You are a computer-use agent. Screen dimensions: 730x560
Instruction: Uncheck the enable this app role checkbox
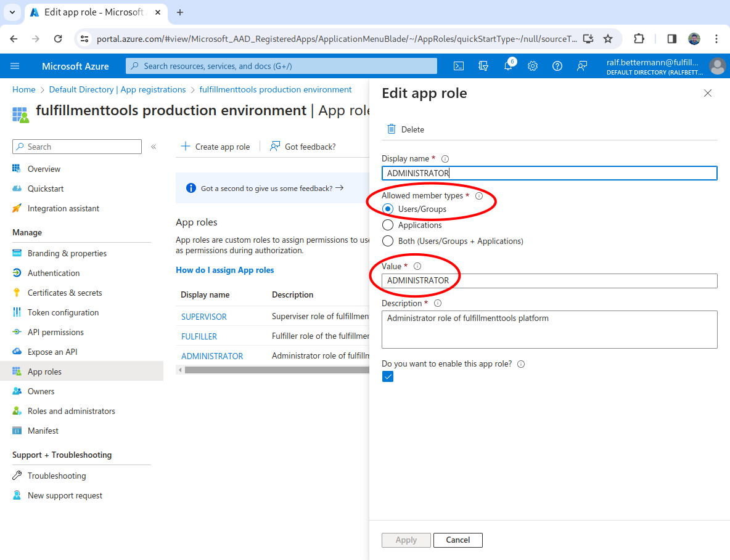[388, 376]
